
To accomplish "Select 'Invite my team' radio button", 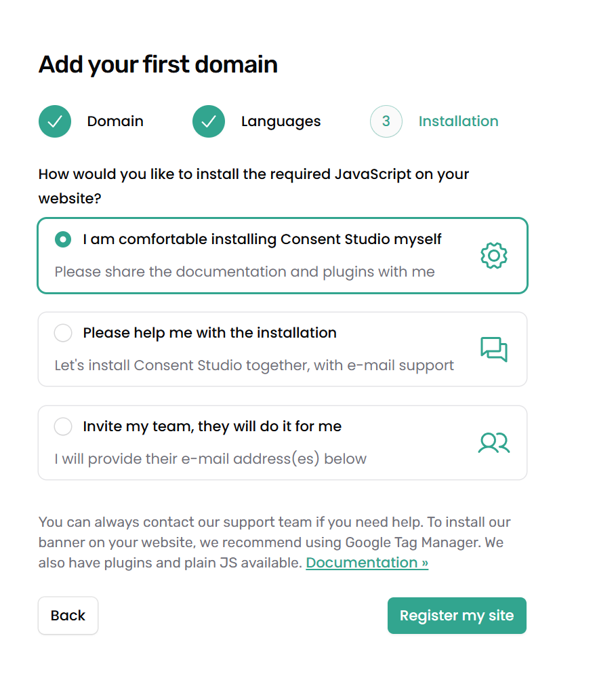I will pos(63,426).
